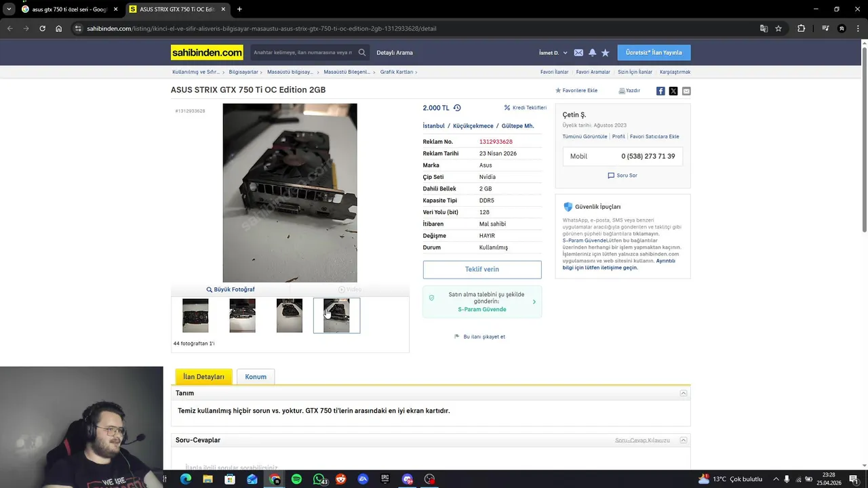Image resolution: width=868 pixels, height=488 pixels.
Task: Open the EA app in the taskbar
Action: pyautogui.click(x=363, y=479)
